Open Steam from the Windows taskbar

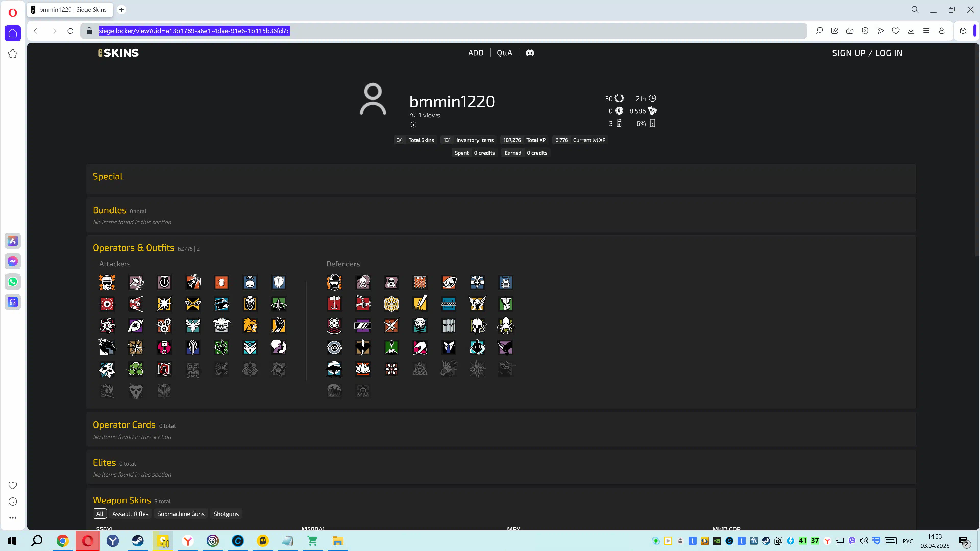coord(138,541)
